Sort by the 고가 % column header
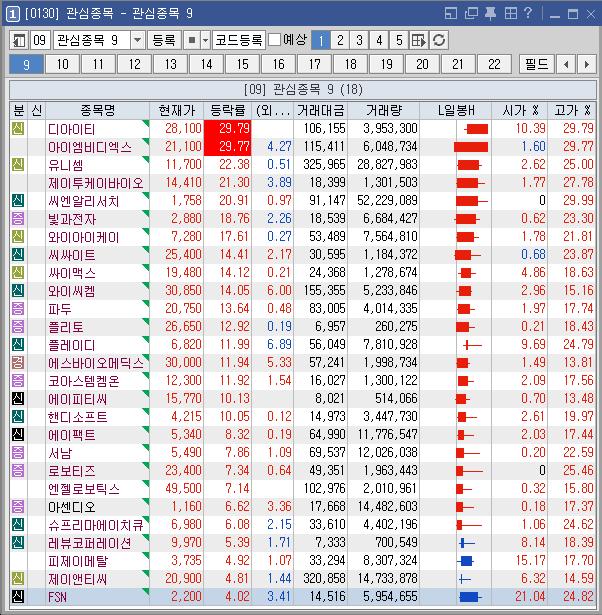This screenshot has height=615, width=602. (572, 111)
